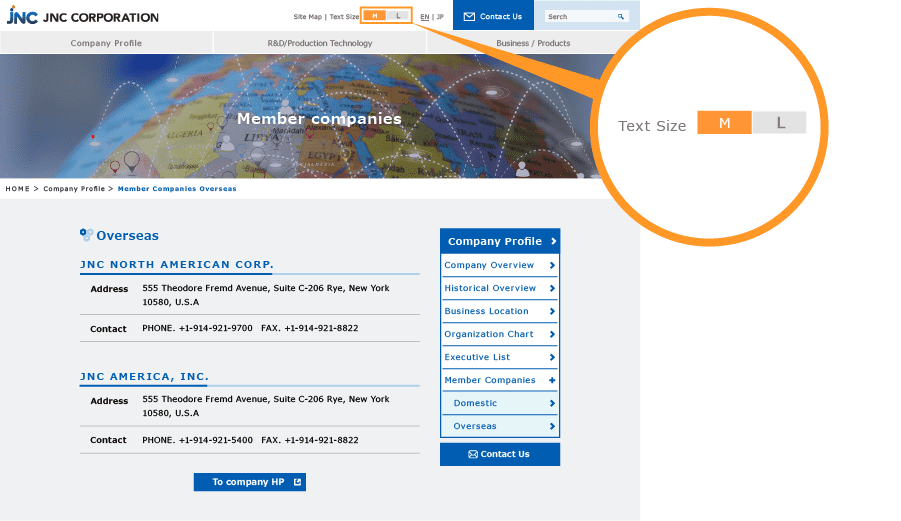The image size is (901, 521).
Task: Click JNC NORTH AMERICAN CORP. heading
Action: pyautogui.click(x=176, y=264)
